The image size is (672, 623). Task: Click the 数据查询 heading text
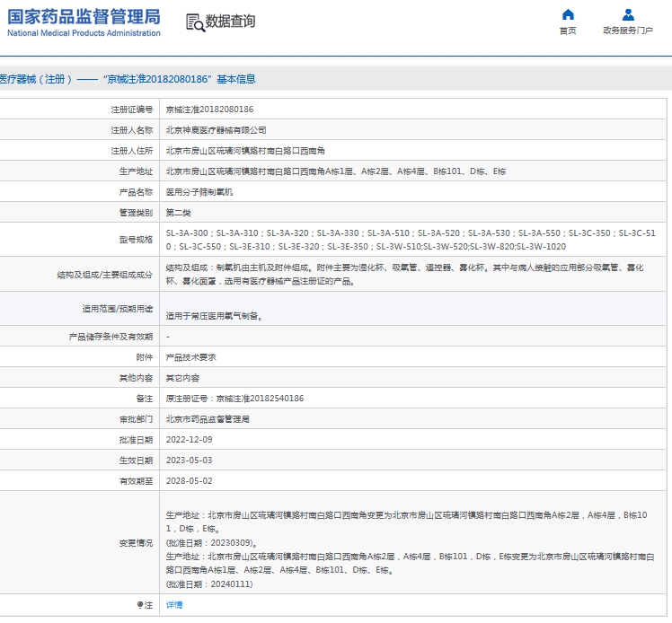tap(230, 21)
